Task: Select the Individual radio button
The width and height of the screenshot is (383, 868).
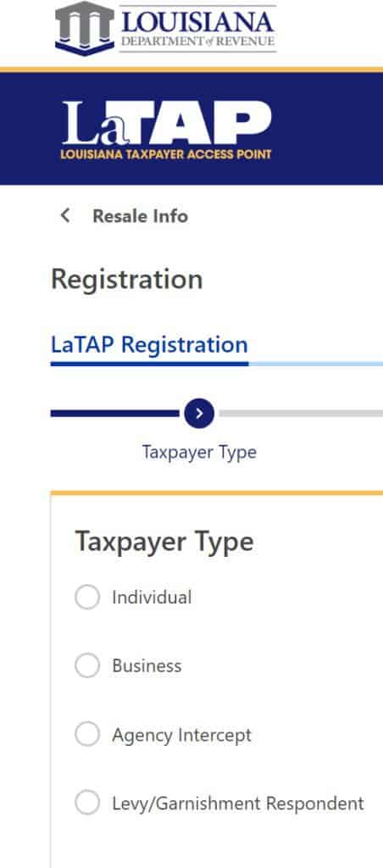Action: pyautogui.click(x=87, y=598)
